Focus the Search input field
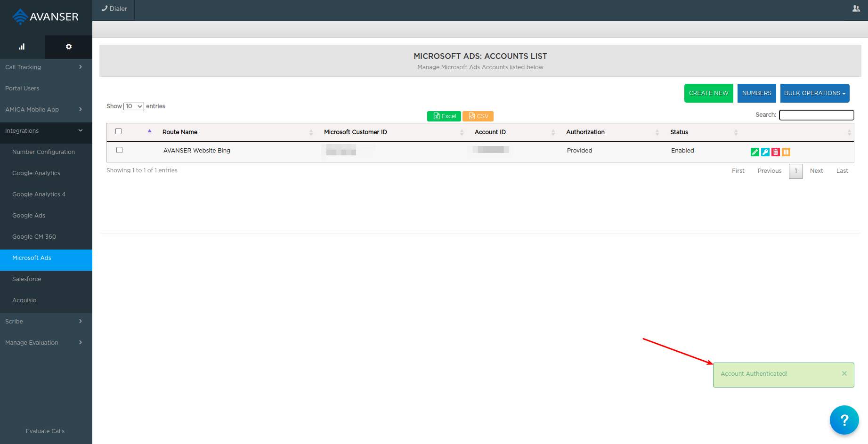 pos(817,115)
